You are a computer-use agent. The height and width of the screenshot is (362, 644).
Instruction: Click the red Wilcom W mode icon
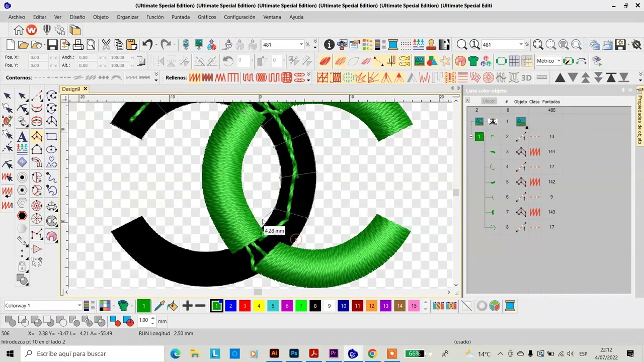32,30
